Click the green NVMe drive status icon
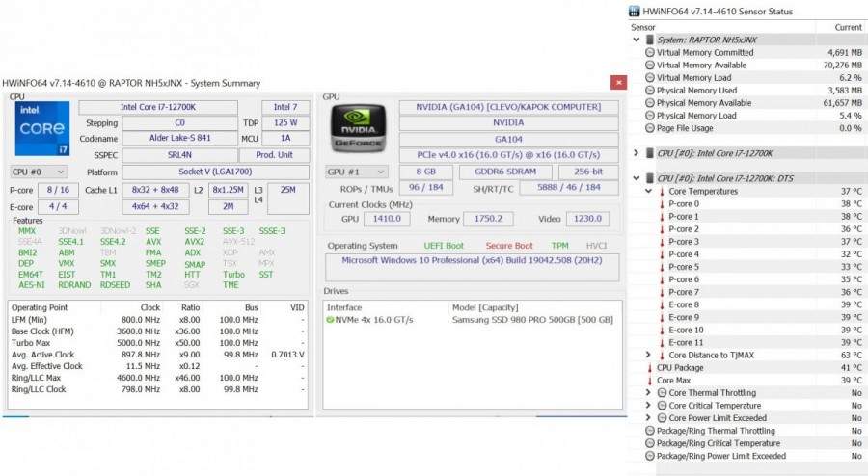This screenshot has width=868, height=476. tap(331, 320)
